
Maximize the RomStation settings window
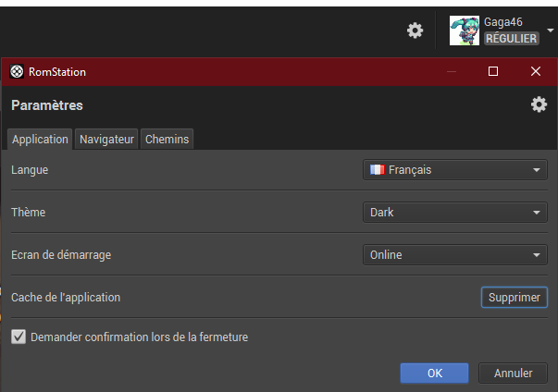coord(493,71)
